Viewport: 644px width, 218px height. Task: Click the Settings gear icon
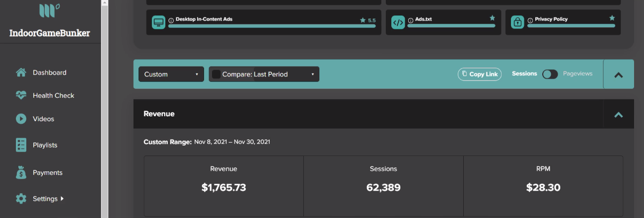[21, 199]
